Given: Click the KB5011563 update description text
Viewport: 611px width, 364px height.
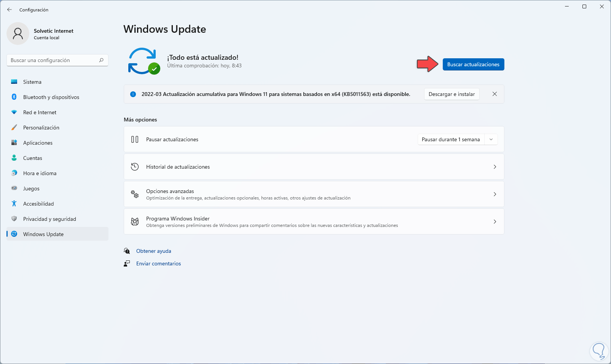Looking at the screenshot, I should click(x=276, y=94).
